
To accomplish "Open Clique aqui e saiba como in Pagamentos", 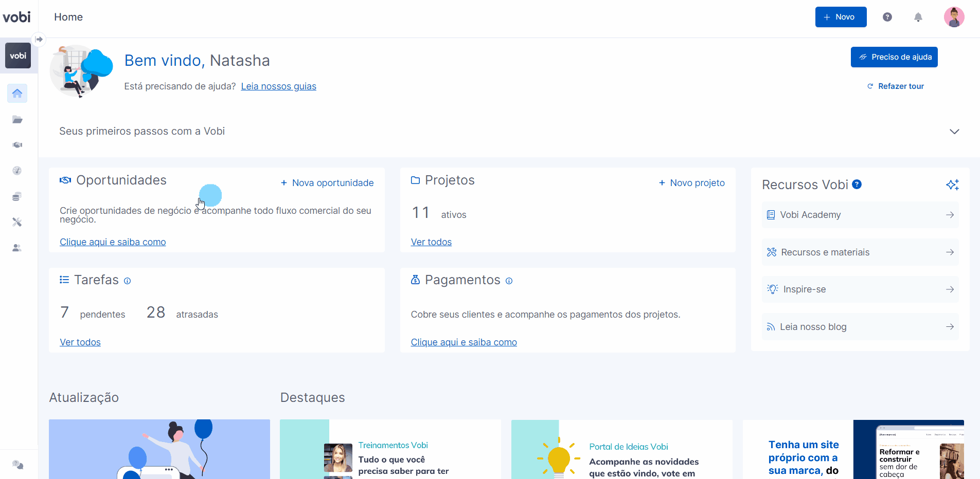I will 464,342.
